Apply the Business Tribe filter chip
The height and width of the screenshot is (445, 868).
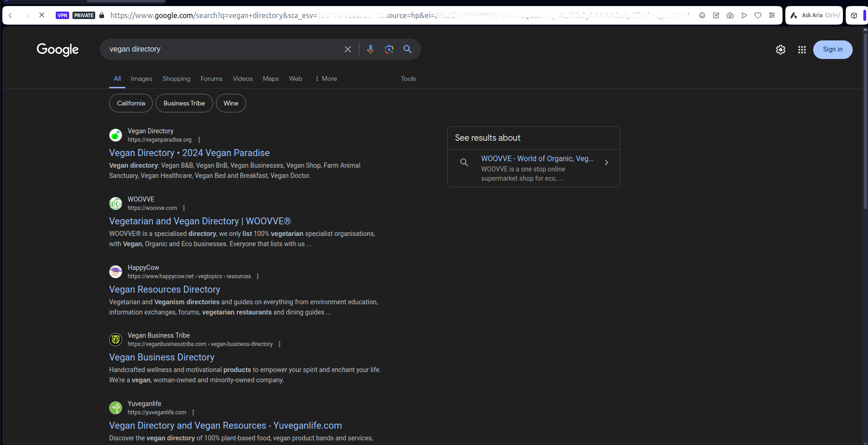pyautogui.click(x=184, y=103)
